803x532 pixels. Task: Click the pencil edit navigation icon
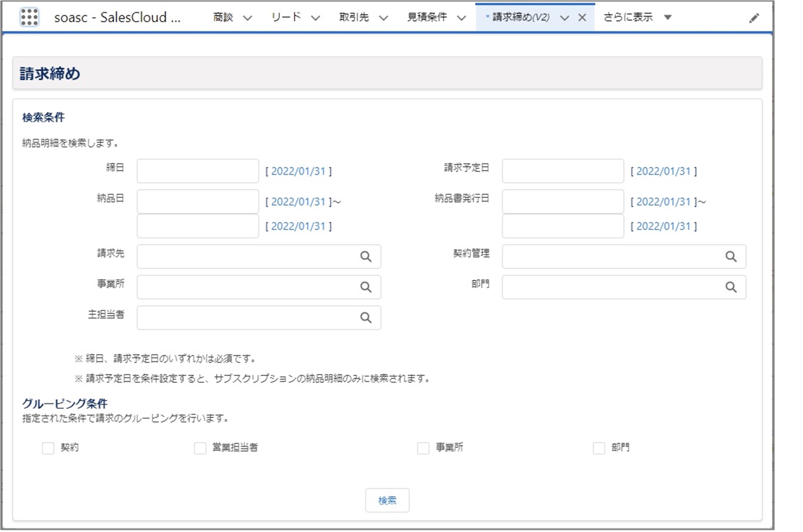pyautogui.click(x=754, y=18)
